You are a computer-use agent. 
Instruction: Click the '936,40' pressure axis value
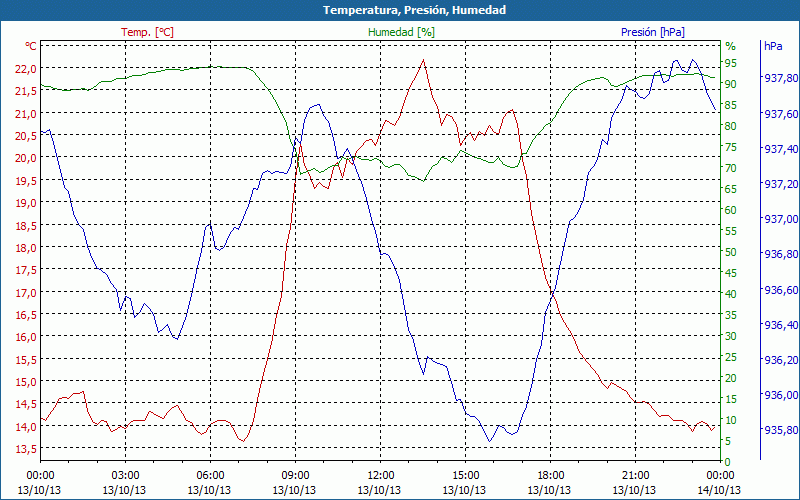[x=781, y=324]
